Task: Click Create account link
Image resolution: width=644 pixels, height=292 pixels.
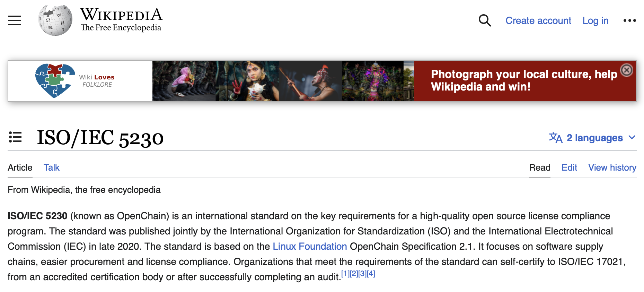Action: point(538,21)
